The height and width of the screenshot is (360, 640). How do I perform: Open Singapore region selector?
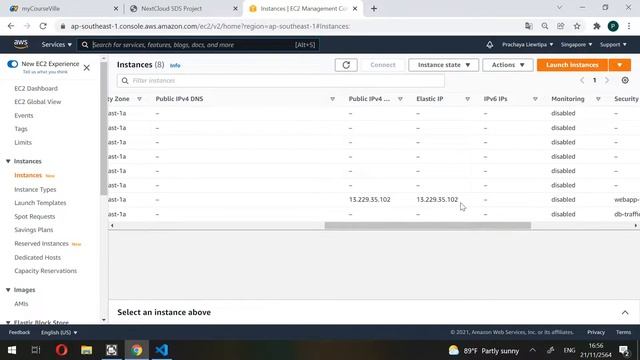click(x=576, y=44)
